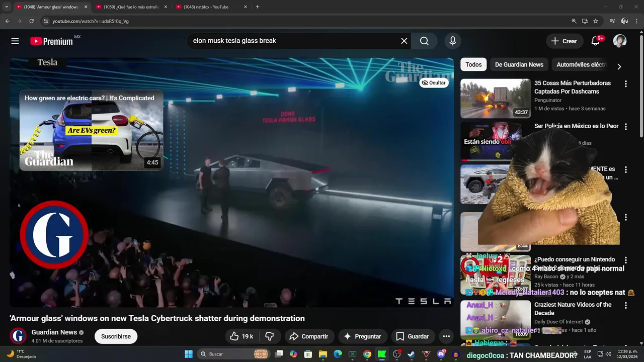Open Chrome tab search dropdown

click(6, 7)
